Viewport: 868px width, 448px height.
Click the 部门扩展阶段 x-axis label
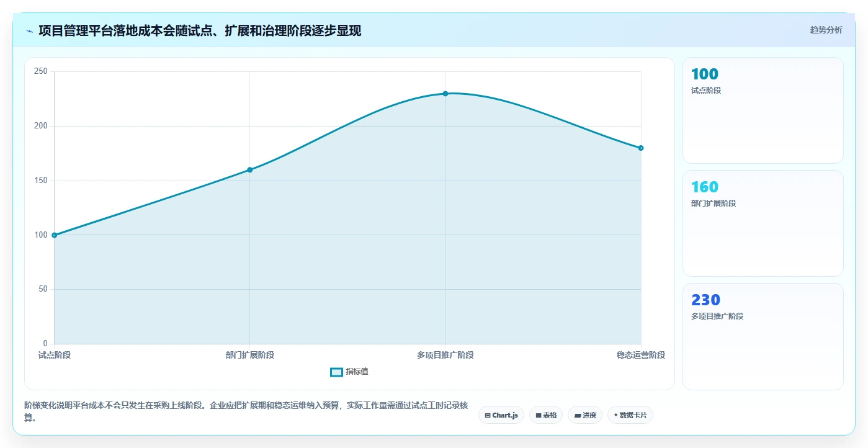[x=250, y=355]
